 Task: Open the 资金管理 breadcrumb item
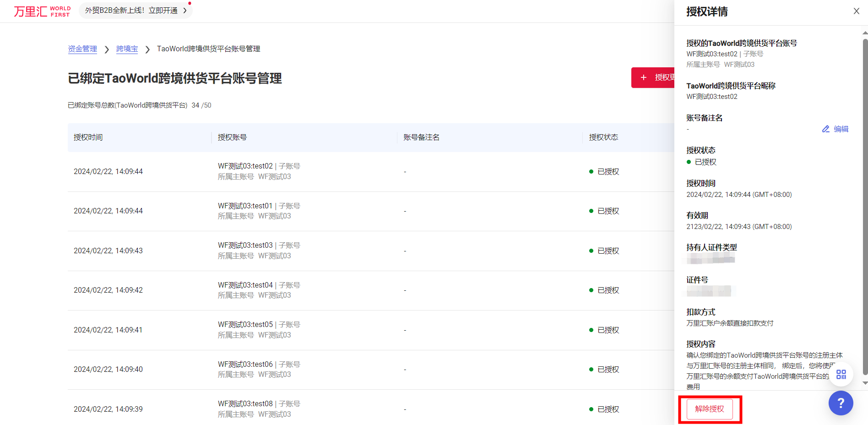pos(82,49)
